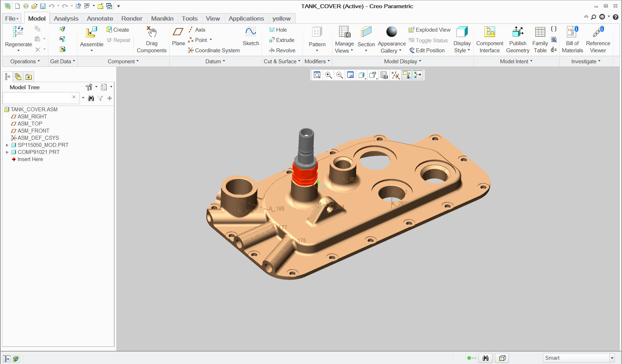Select Zoom Out in the graphics toolbar
Image resolution: width=622 pixels, height=364 pixels.
point(339,75)
